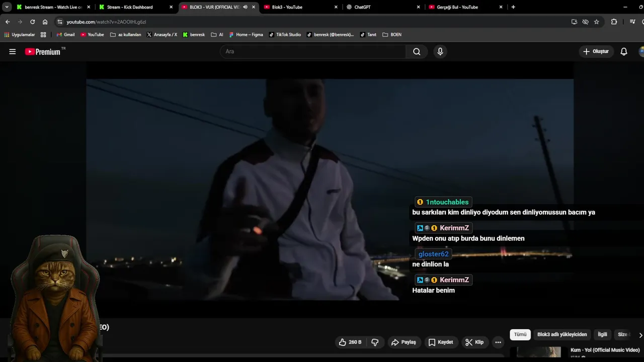The height and width of the screenshot is (362, 644).
Task: Click the crossed-eye tracking protection icon
Action: [585, 22]
